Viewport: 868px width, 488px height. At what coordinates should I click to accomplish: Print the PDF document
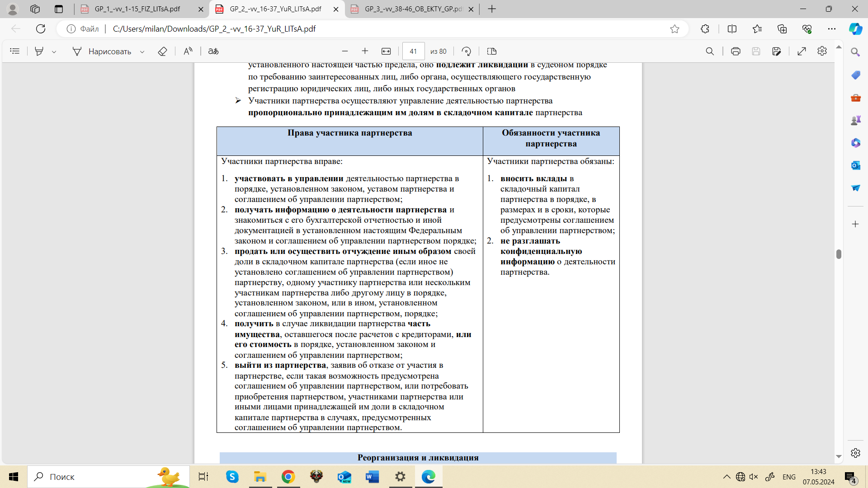736,51
